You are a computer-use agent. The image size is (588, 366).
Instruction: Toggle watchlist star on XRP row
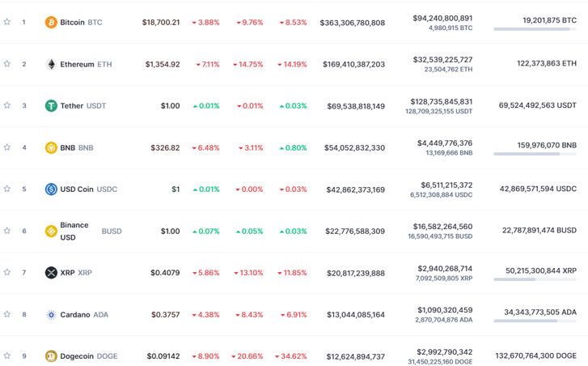point(7,272)
